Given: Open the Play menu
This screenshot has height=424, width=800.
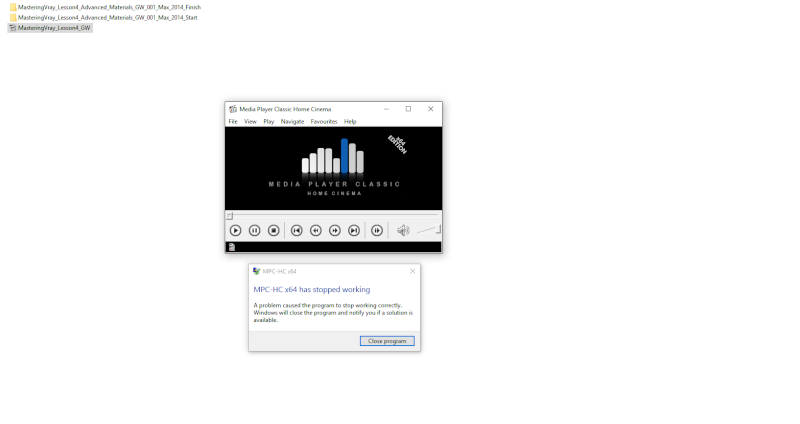Looking at the screenshot, I should pyautogui.click(x=268, y=121).
